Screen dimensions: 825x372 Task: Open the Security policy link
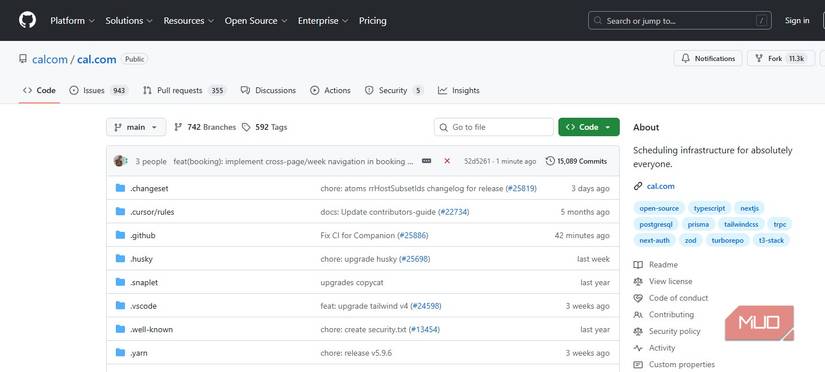click(667, 331)
